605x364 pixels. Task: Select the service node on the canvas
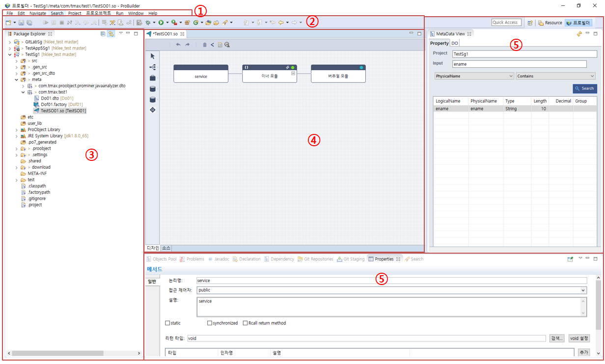[201, 74]
